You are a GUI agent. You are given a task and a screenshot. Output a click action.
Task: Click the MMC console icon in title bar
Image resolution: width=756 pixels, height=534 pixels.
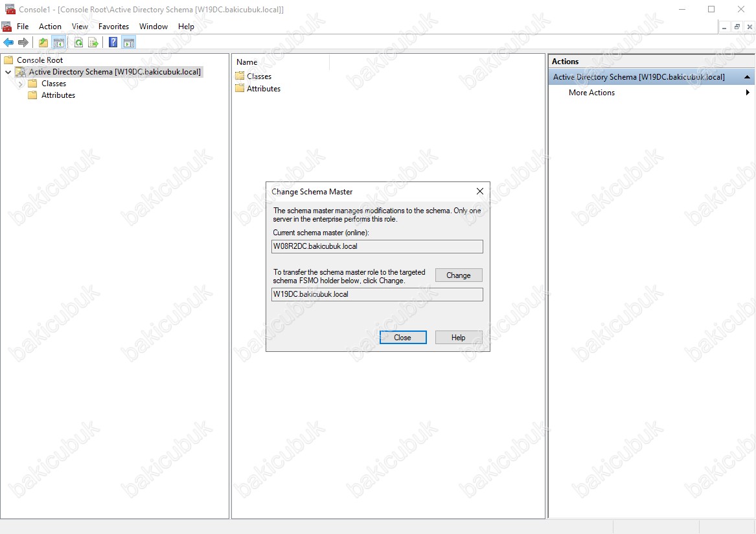coord(10,9)
